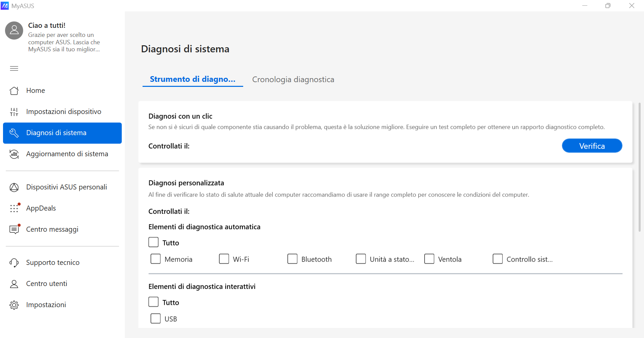This screenshot has height=338, width=644.
Task: Open Supporto tecnico headset icon
Action: click(14, 263)
